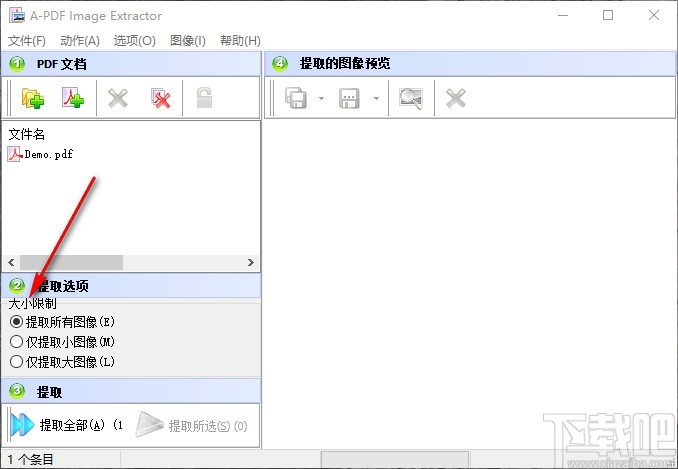Click the save selected image icon

pyautogui.click(x=349, y=98)
